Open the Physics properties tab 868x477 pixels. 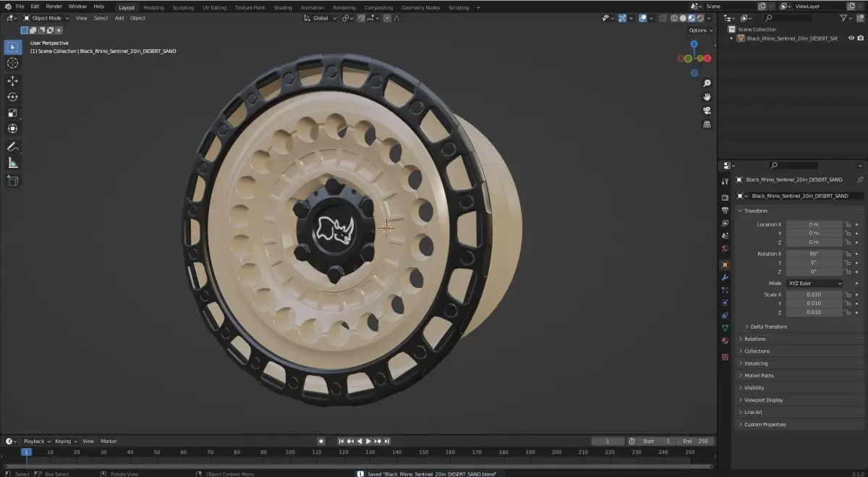725,303
